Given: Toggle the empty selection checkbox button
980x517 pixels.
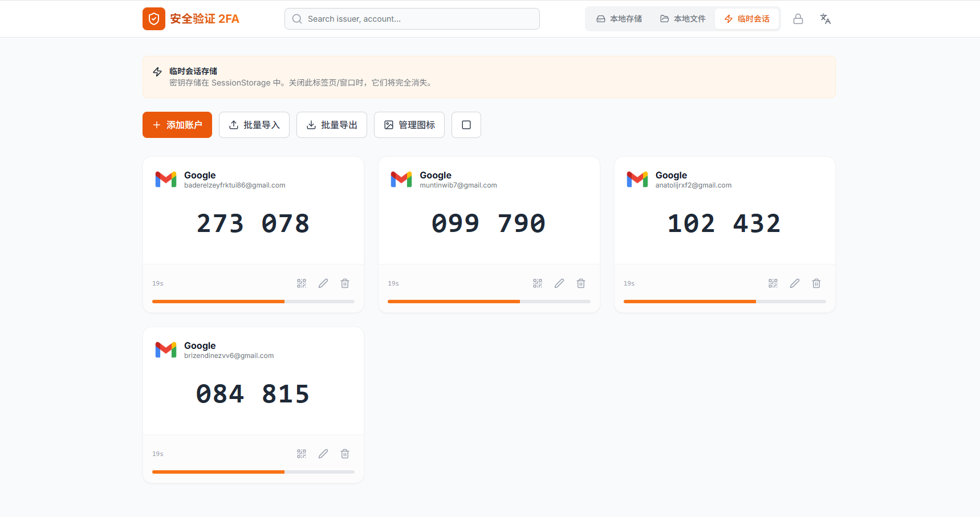Looking at the screenshot, I should click(x=466, y=125).
